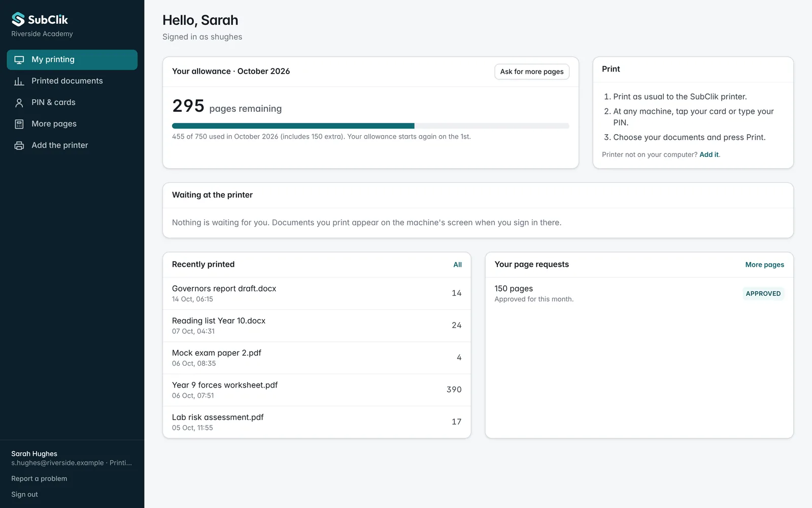812x508 pixels.
Task: Click the Add it link
Action: point(709,154)
